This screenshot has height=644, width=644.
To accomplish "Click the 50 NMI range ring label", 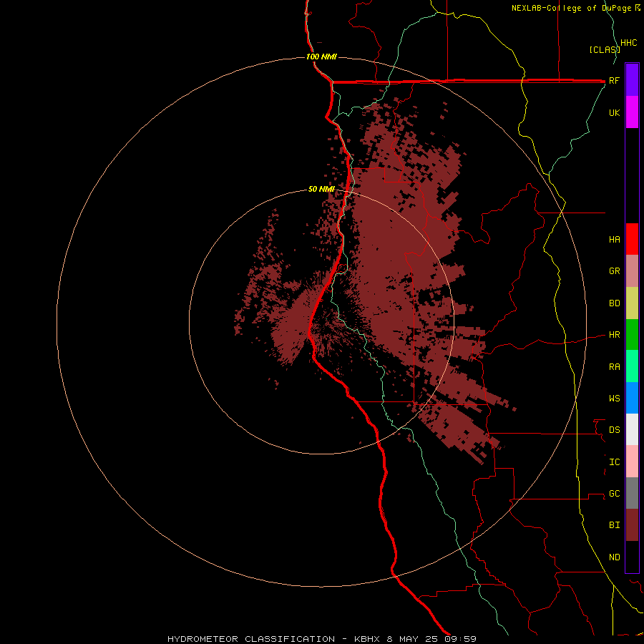I will tap(321, 189).
